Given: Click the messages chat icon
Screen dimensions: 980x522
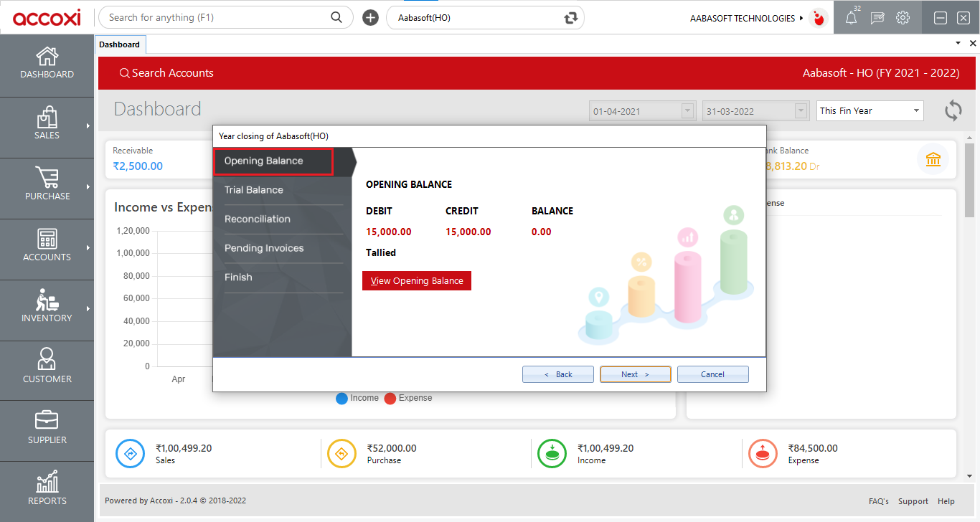Looking at the screenshot, I should tap(877, 19).
